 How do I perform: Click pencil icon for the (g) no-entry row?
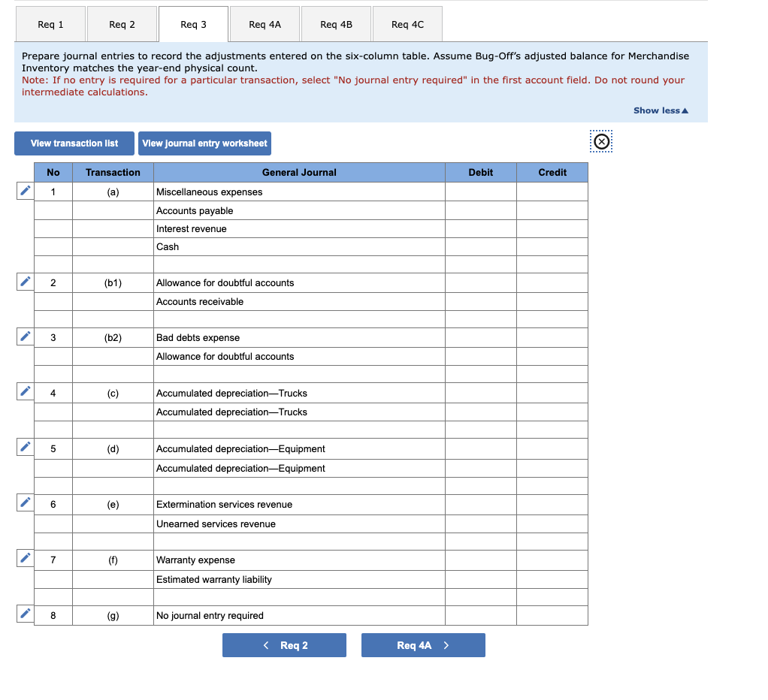tap(25, 614)
